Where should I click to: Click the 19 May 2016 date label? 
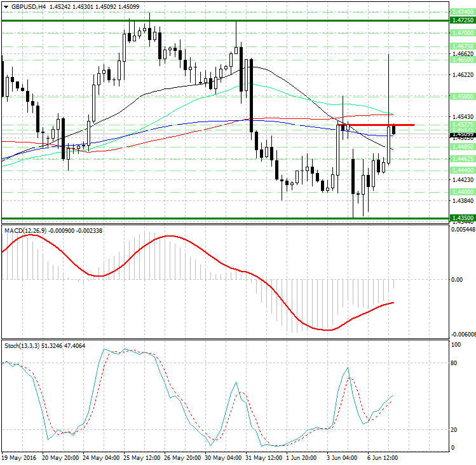click(20, 457)
